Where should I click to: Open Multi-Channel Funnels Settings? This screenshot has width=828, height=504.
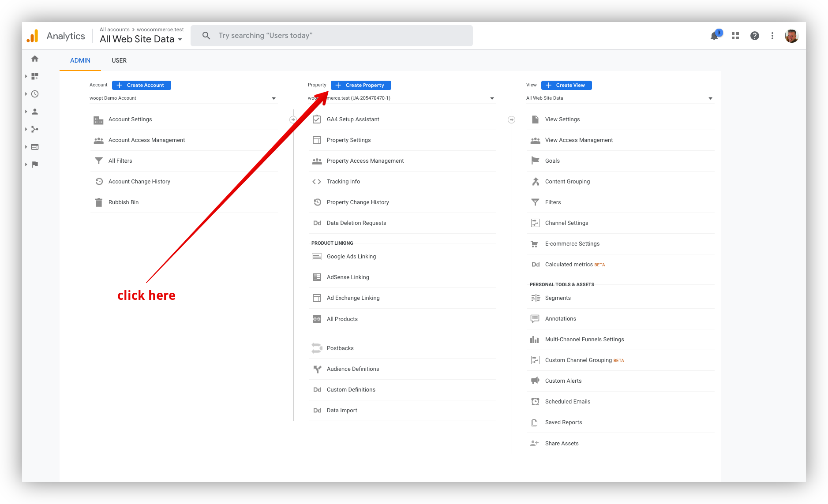621,340
